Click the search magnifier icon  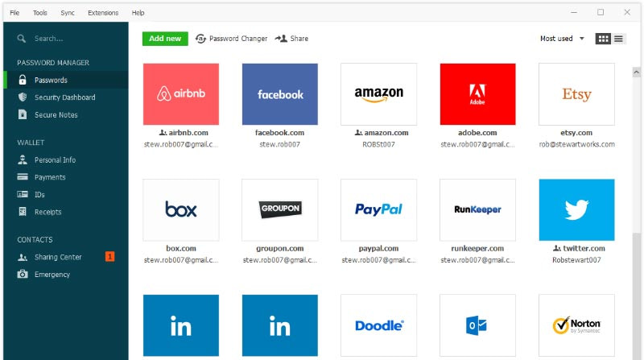22,39
